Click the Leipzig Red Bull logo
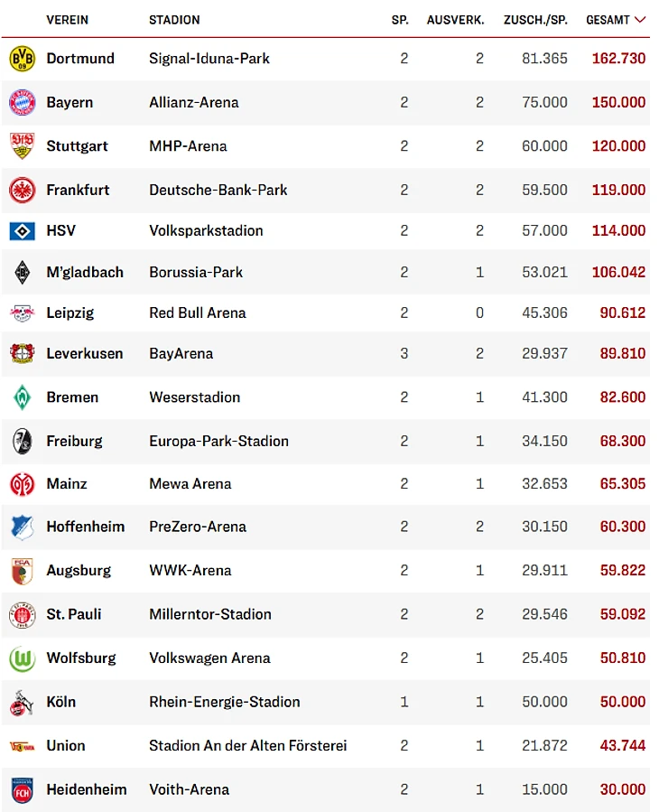Image resolution: width=659 pixels, height=812 pixels. coord(23,313)
